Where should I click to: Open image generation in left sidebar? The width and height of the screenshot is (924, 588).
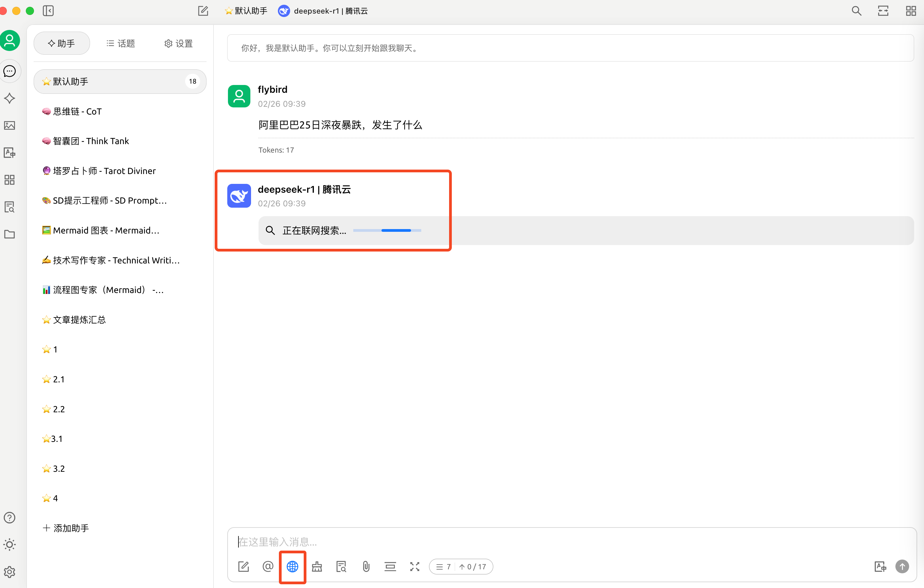(x=10, y=125)
